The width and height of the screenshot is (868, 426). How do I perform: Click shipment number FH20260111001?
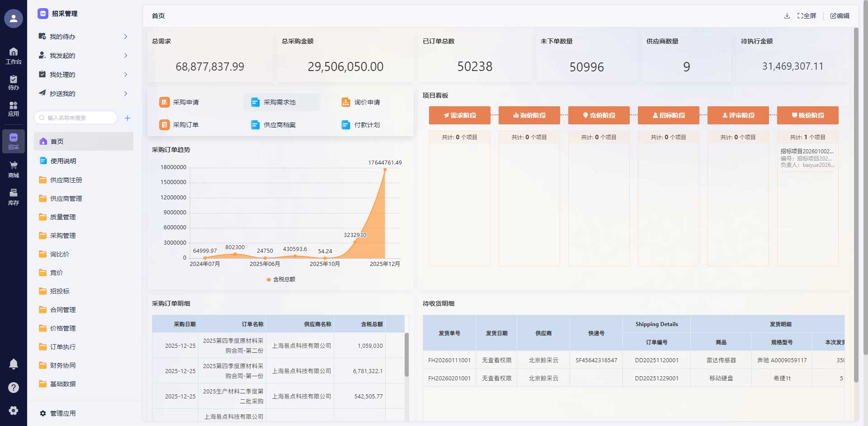point(449,360)
